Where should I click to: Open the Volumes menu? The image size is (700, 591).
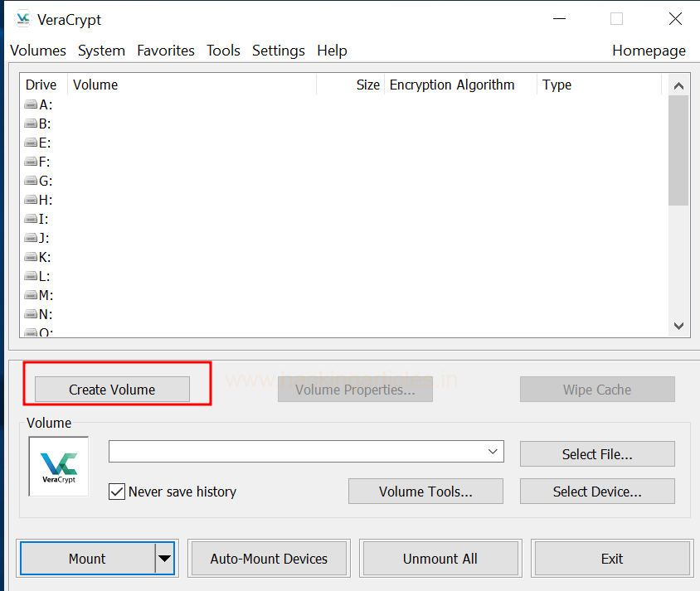click(38, 51)
